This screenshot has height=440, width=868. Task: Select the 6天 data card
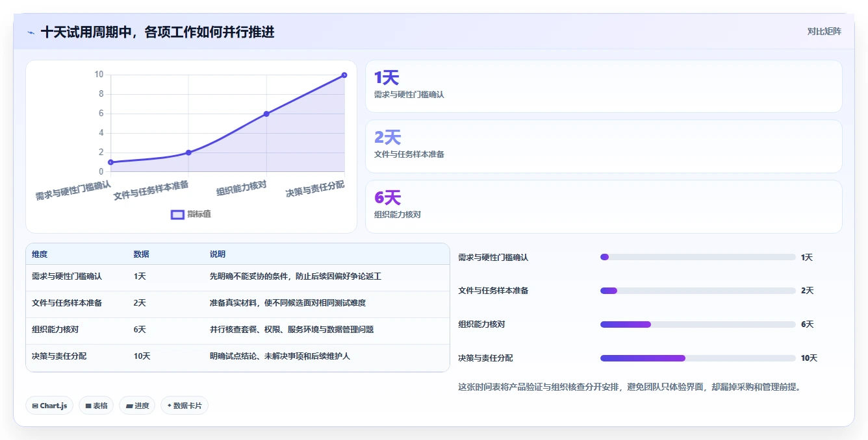(x=604, y=206)
